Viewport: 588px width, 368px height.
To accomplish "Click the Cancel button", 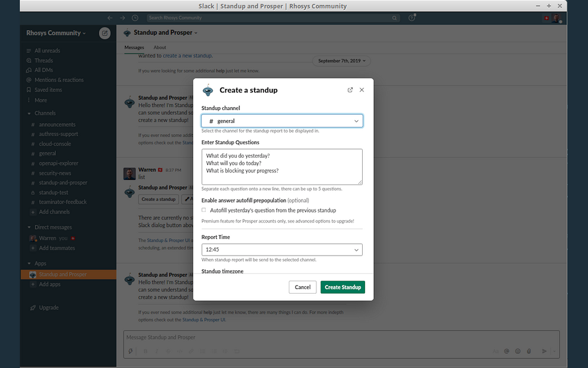I will pyautogui.click(x=303, y=287).
